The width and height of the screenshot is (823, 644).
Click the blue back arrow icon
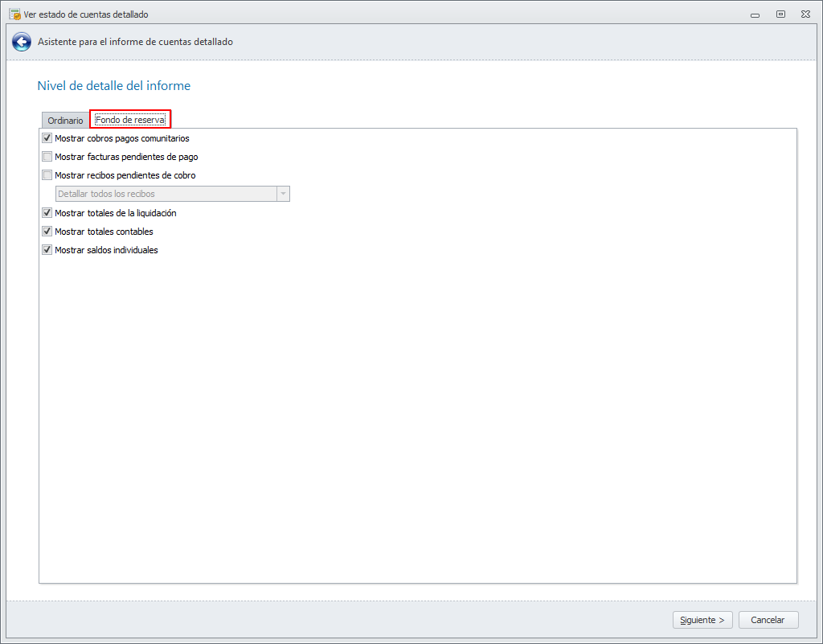(22, 42)
